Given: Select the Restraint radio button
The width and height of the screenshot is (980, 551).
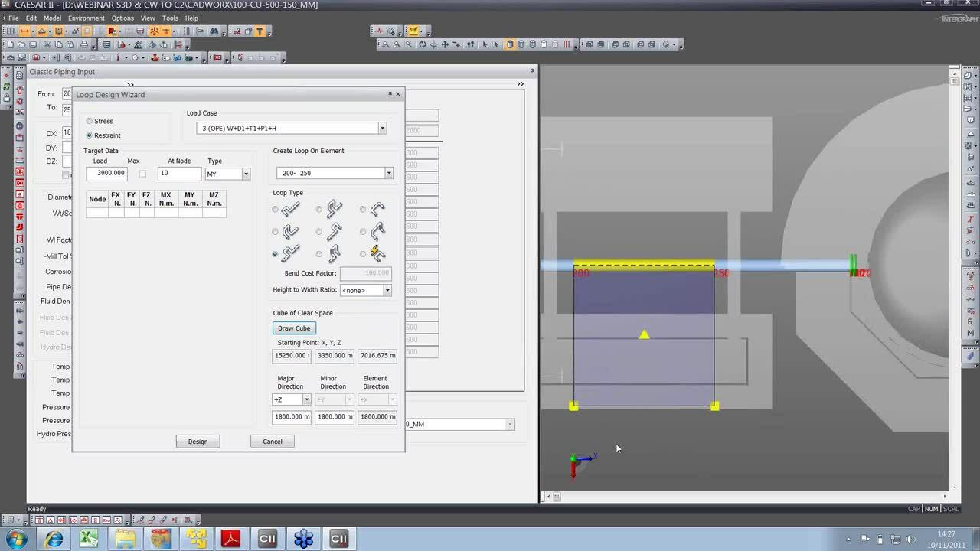Looking at the screenshot, I should (x=90, y=135).
